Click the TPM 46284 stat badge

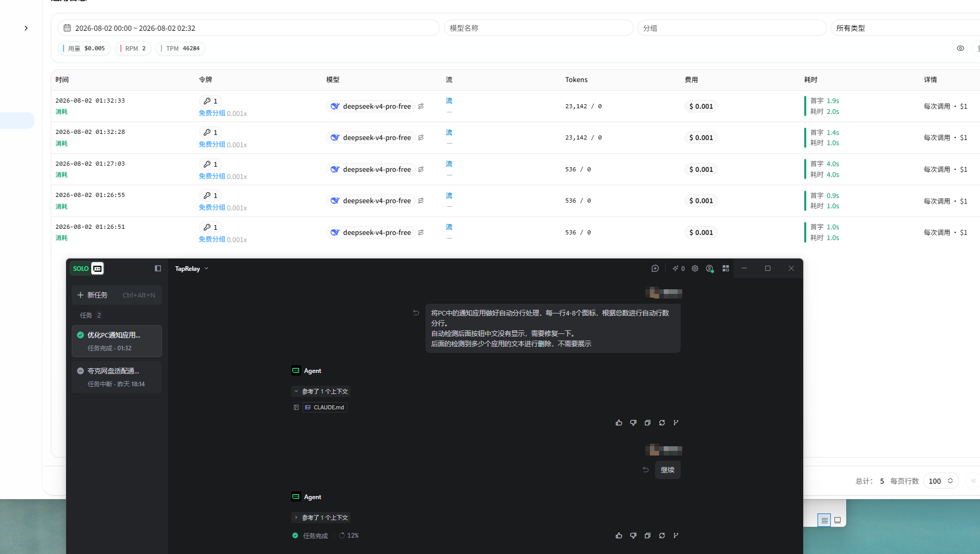pos(180,48)
